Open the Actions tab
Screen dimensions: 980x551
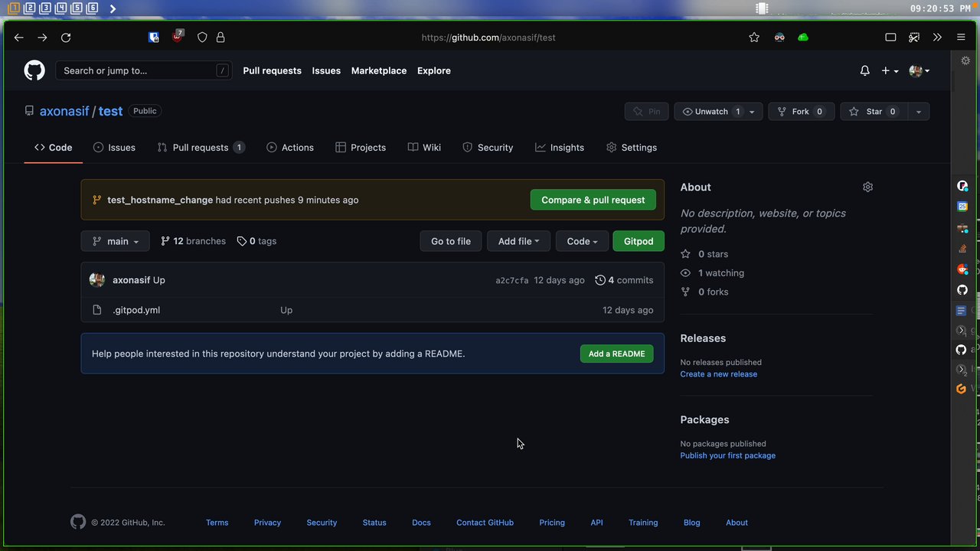(x=290, y=148)
